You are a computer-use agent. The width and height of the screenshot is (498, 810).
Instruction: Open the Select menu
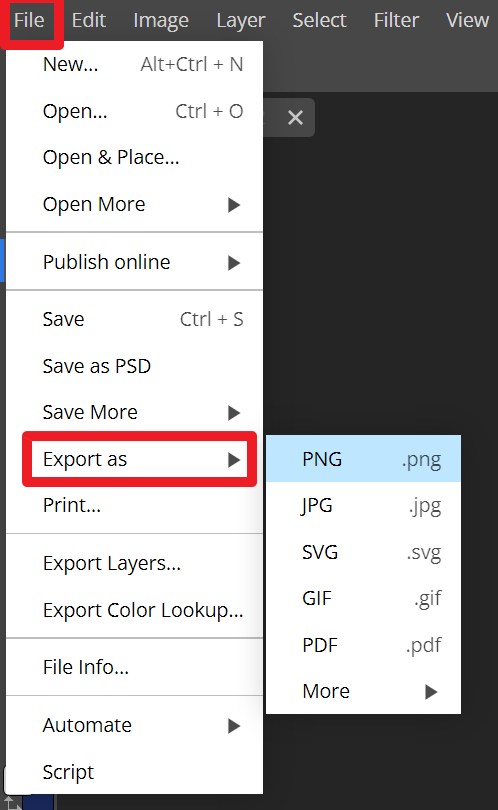319,21
